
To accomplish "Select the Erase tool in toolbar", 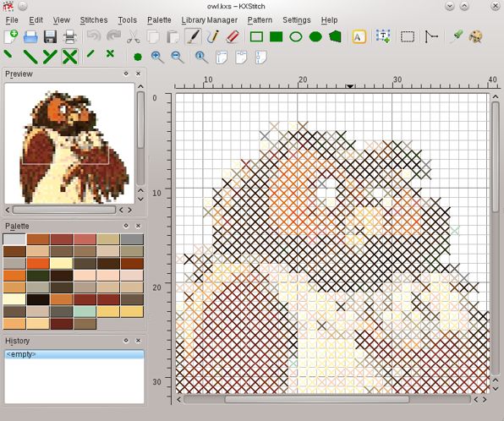I will click(x=233, y=36).
